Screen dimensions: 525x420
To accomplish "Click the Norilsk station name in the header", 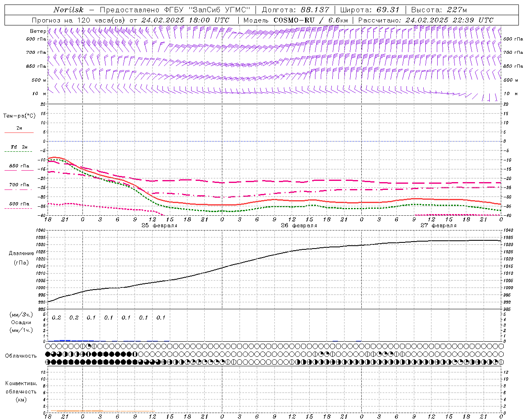I will coord(68,10).
